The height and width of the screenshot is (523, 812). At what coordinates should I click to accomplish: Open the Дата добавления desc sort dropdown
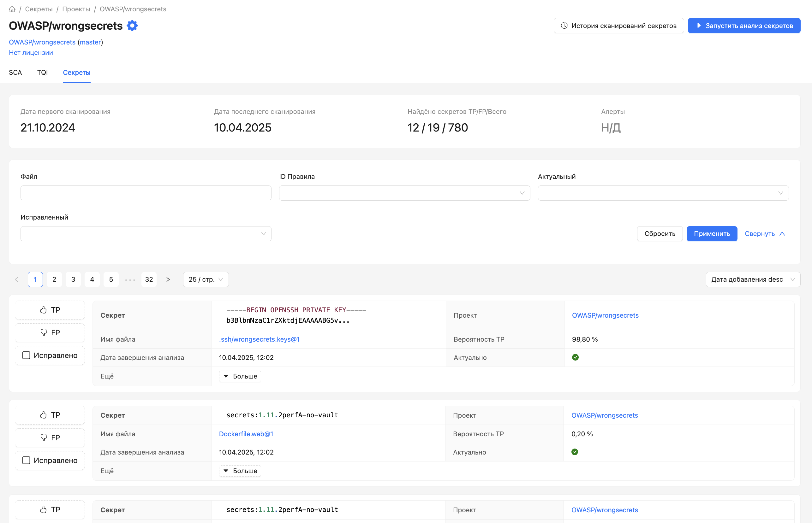click(x=753, y=279)
